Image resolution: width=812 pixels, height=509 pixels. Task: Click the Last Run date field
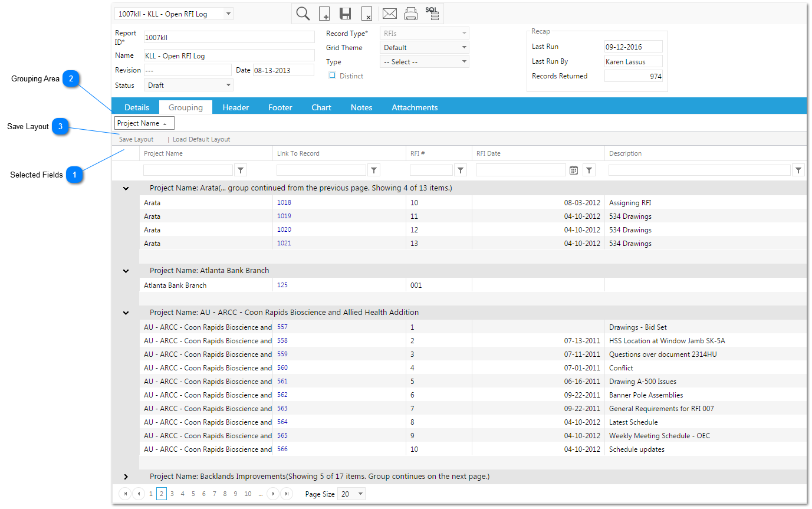click(633, 47)
